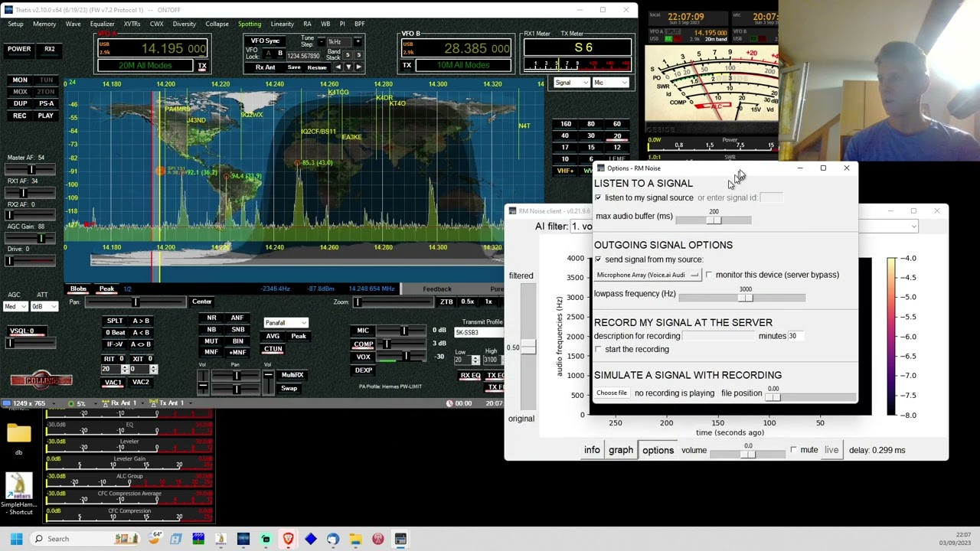
Task: Open the Panafall display mode dropdown
Action: (286, 323)
